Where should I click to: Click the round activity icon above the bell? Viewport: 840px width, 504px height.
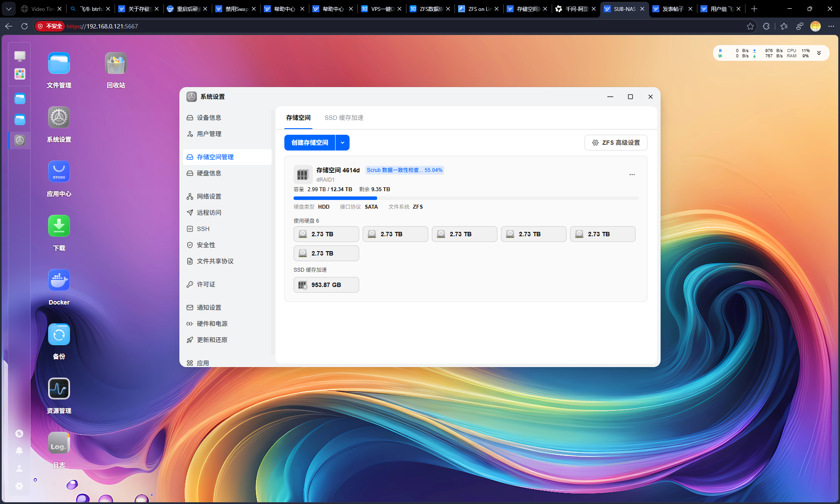coord(19,434)
